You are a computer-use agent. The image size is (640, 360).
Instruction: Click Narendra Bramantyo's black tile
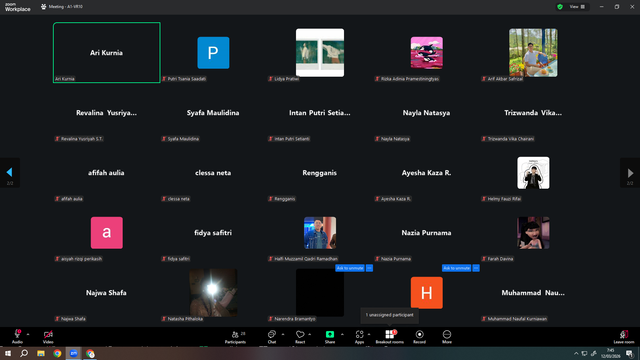coord(320,293)
